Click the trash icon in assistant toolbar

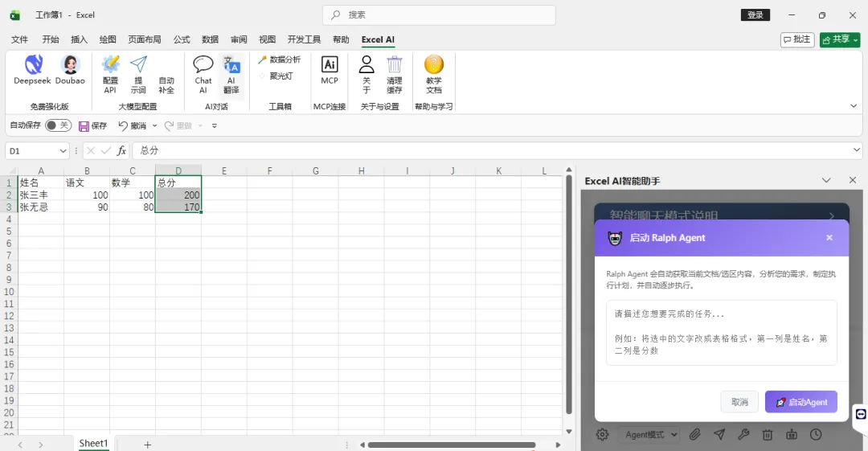tap(768, 435)
